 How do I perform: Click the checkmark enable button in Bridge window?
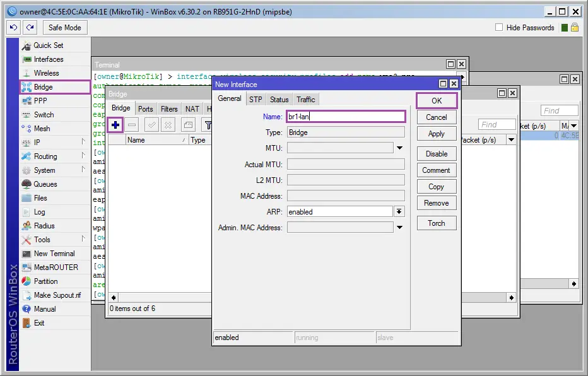pos(151,125)
